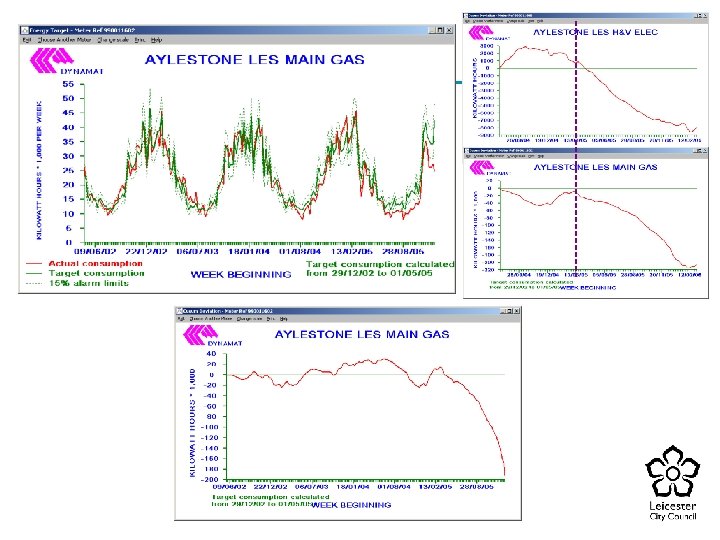Open Change scale menu in Energy Target window
Screen dimensions: 720x540
click(x=113, y=40)
